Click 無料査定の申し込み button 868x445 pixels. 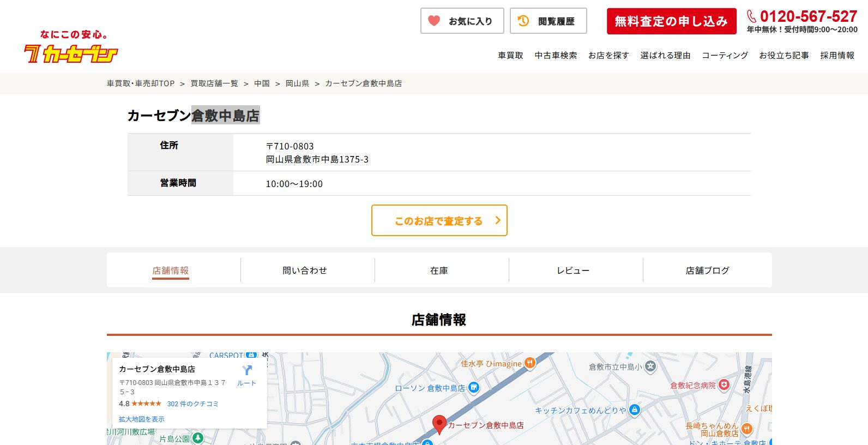tap(672, 21)
